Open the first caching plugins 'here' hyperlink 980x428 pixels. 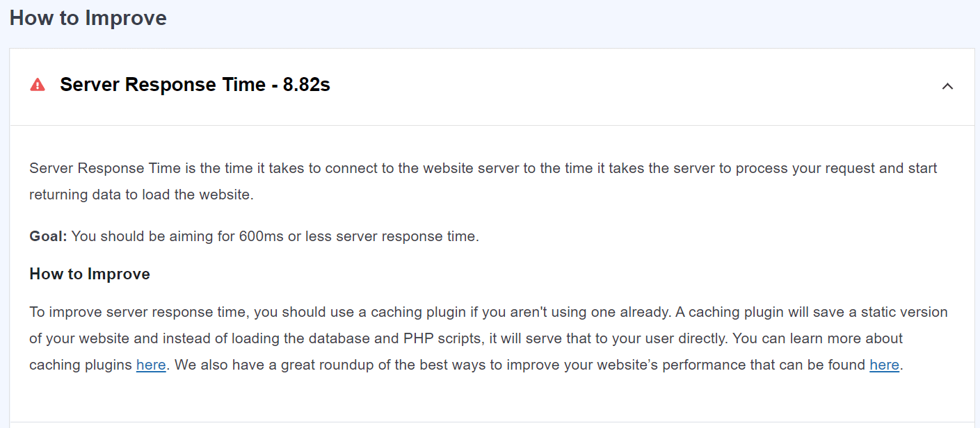click(151, 364)
